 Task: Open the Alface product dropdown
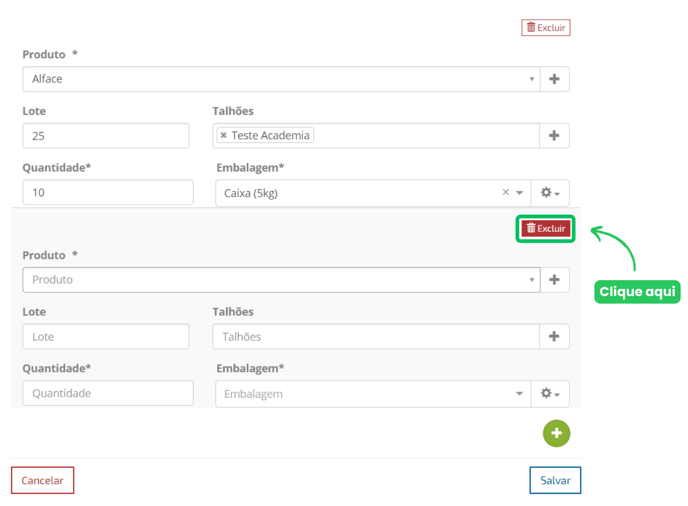(x=281, y=79)
